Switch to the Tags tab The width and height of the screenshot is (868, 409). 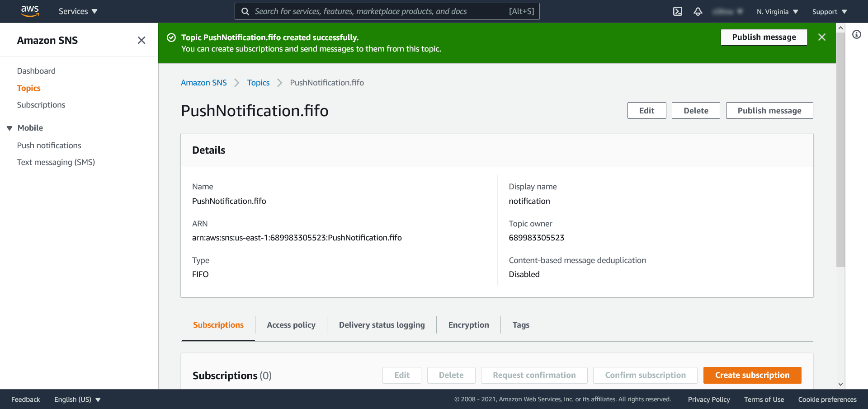click(x=521, y=325)
